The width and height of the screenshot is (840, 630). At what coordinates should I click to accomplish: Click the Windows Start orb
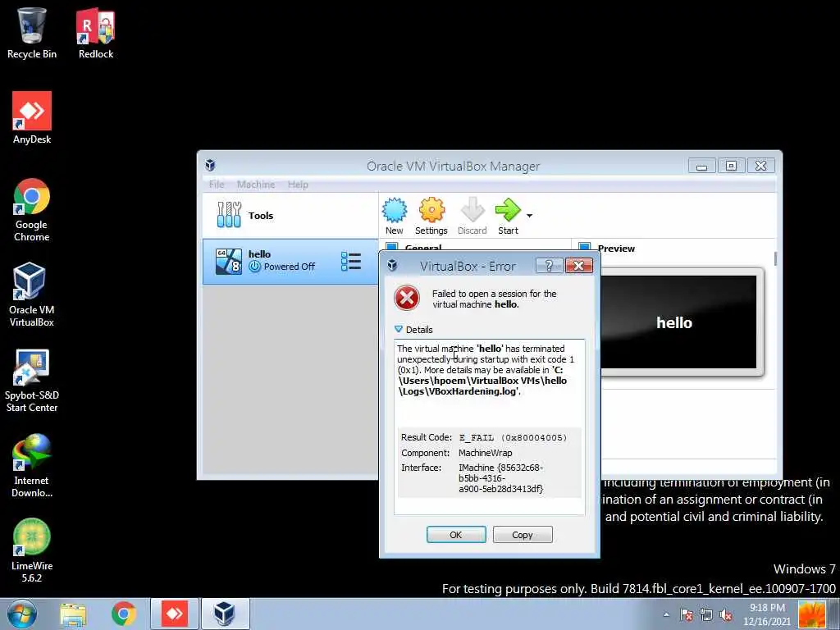coord(22,614)
